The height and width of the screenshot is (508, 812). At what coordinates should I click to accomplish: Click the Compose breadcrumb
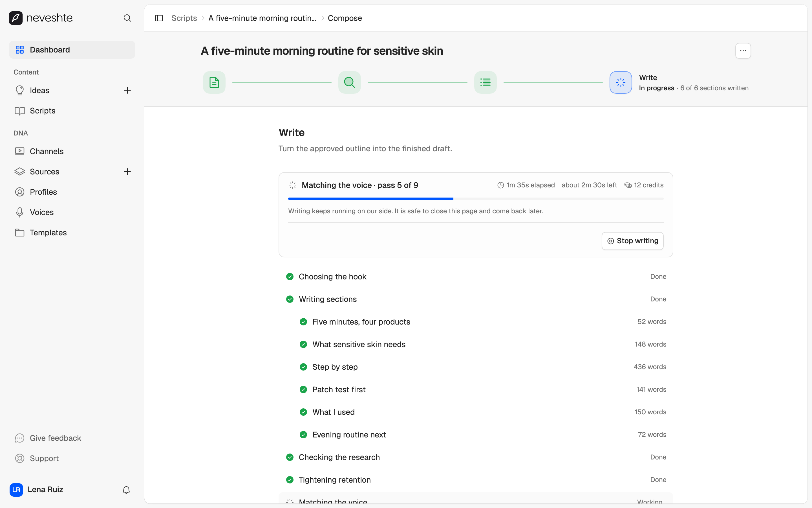tap(345, 18)
